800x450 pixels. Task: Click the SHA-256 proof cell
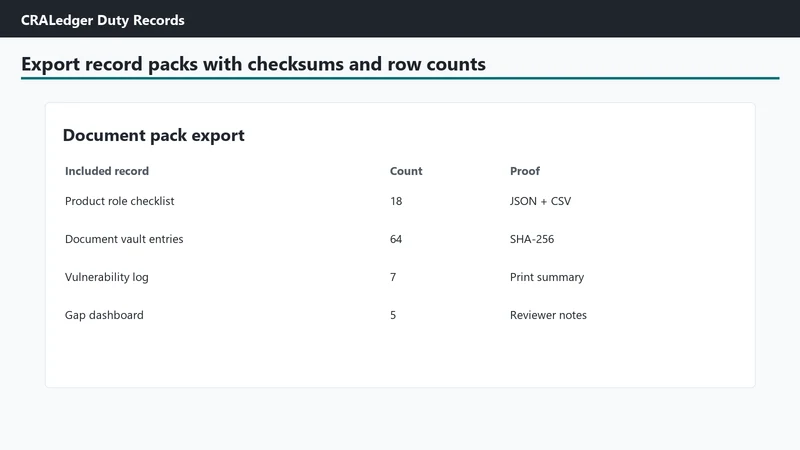click(x=532, y=239)
